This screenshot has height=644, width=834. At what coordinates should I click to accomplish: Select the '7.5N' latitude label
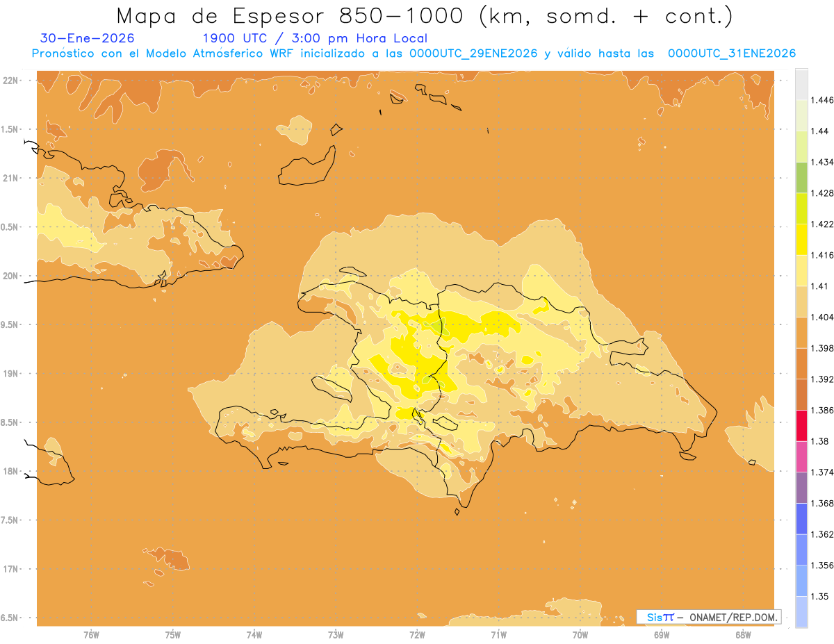click(10, 520)
